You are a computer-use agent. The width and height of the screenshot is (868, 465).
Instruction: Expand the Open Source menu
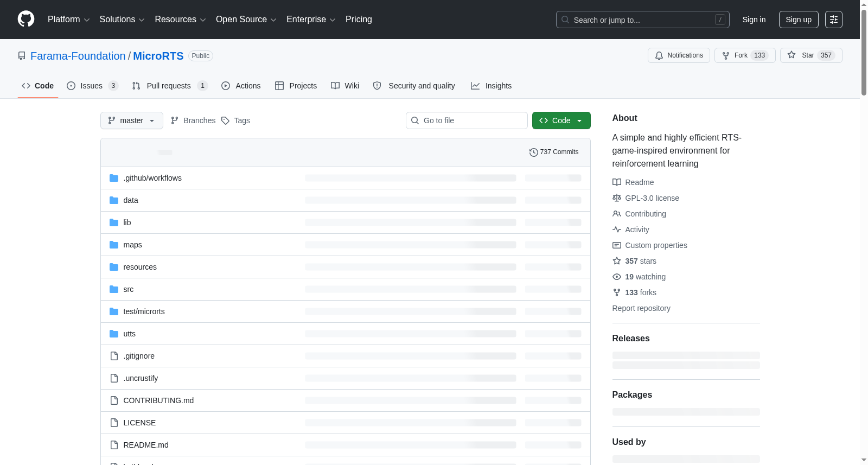tap(246, 20)
